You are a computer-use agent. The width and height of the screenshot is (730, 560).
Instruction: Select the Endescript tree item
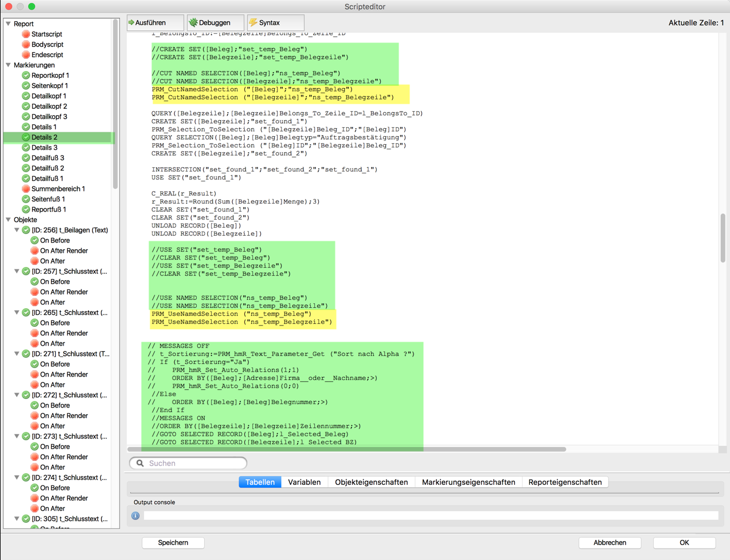click(x=47, y=55)
